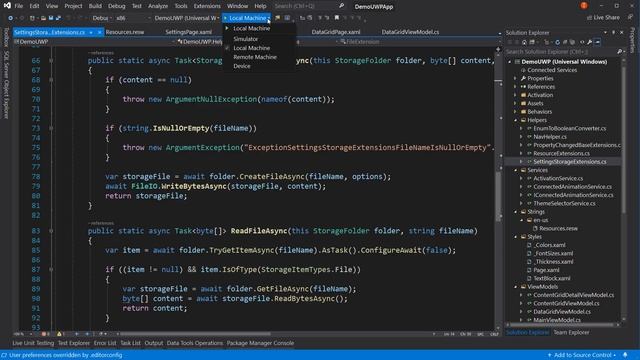Collapse the code block at line 66
The height and width of the screenshot is (360, 640).
click(x=51, y=60)
